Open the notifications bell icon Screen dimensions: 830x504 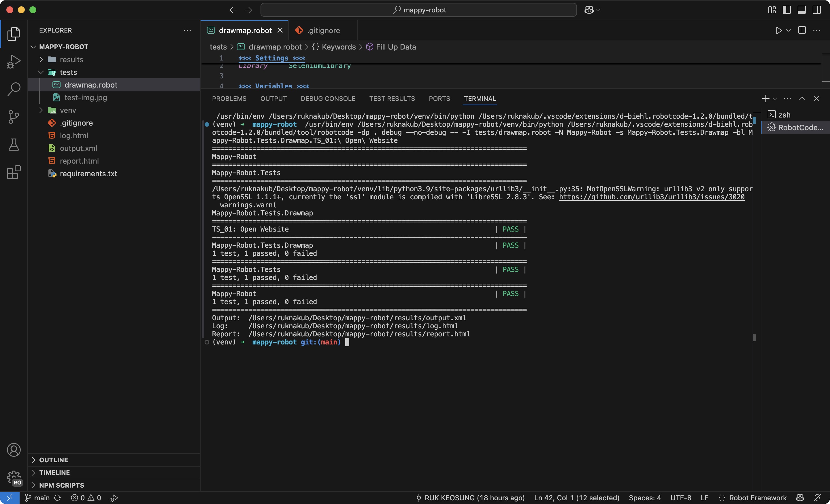coord(818,498)
